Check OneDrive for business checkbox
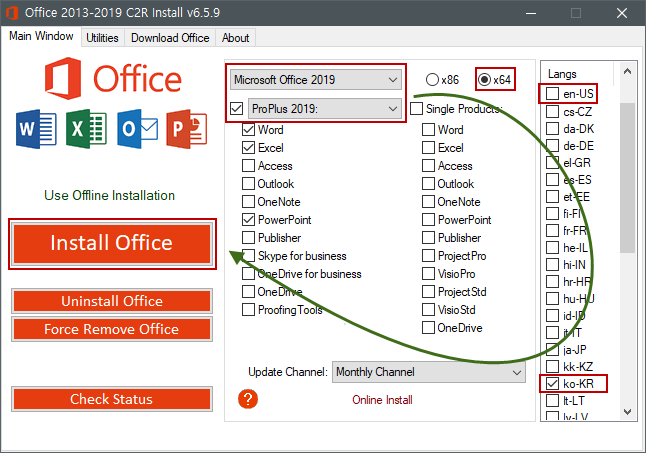Viewport: 646px width, 453px height. 248,274
